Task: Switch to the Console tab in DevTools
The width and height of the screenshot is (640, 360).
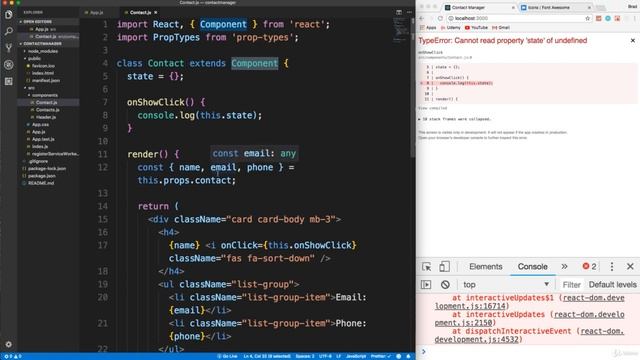Action: coord(532,267)
